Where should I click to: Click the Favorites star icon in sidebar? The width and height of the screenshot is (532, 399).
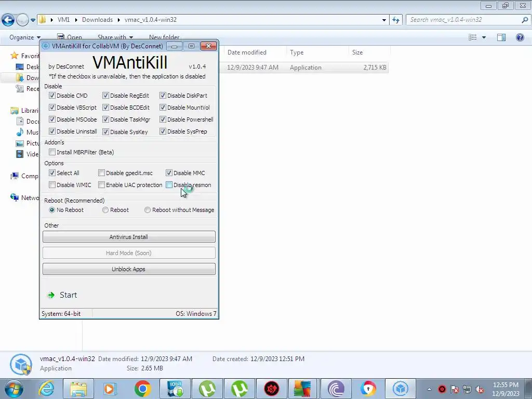point(14,55)
